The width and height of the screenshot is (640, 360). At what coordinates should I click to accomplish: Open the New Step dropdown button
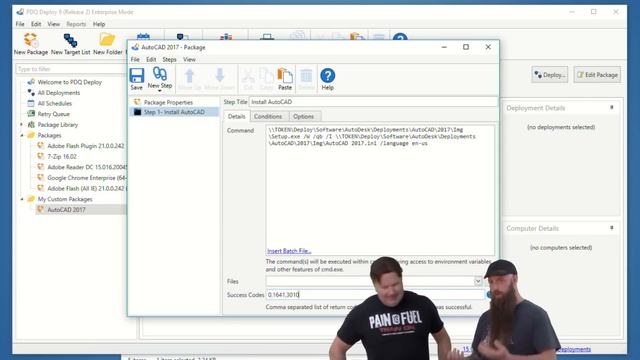coord(160,79)
